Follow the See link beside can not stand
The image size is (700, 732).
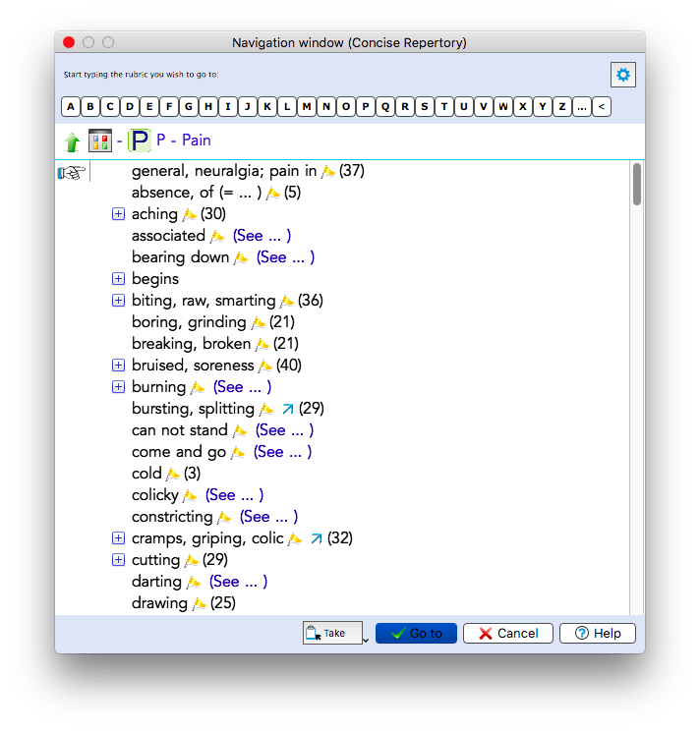tap(284, 430)
